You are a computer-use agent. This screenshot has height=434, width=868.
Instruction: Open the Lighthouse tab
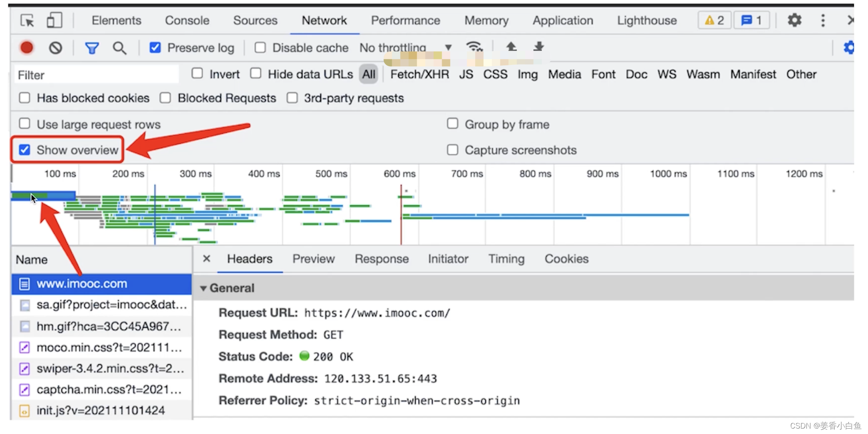(647, 20)
